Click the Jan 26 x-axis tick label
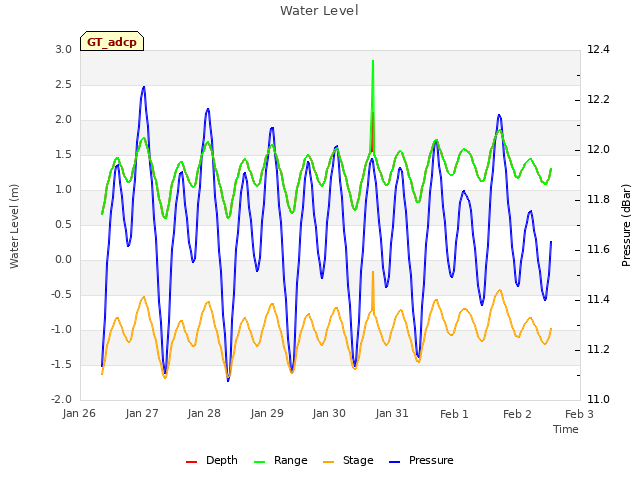This screenshot has width=640, height=480. click(79, 413)
